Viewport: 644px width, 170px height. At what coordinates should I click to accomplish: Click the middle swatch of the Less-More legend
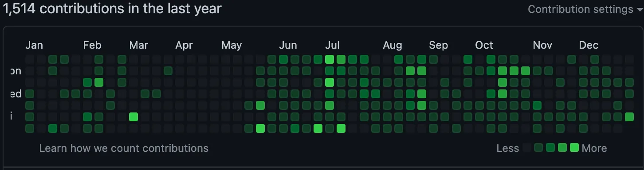(551, 148)
